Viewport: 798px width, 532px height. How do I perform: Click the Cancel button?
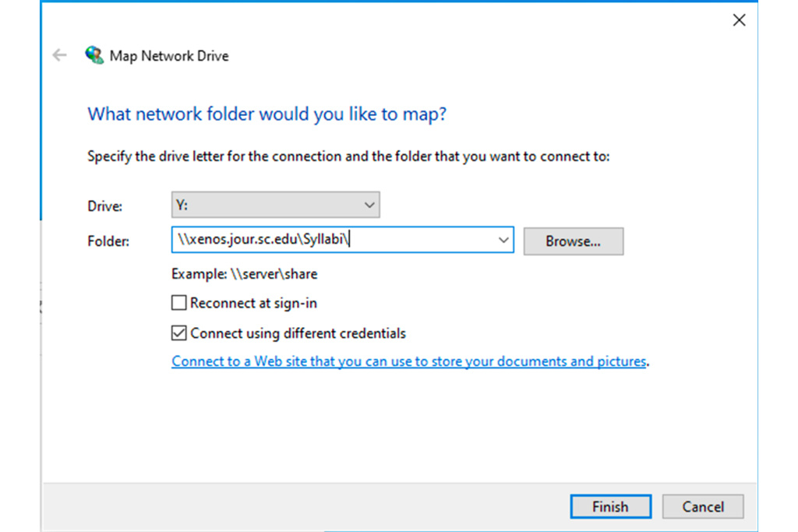point(703,507)
